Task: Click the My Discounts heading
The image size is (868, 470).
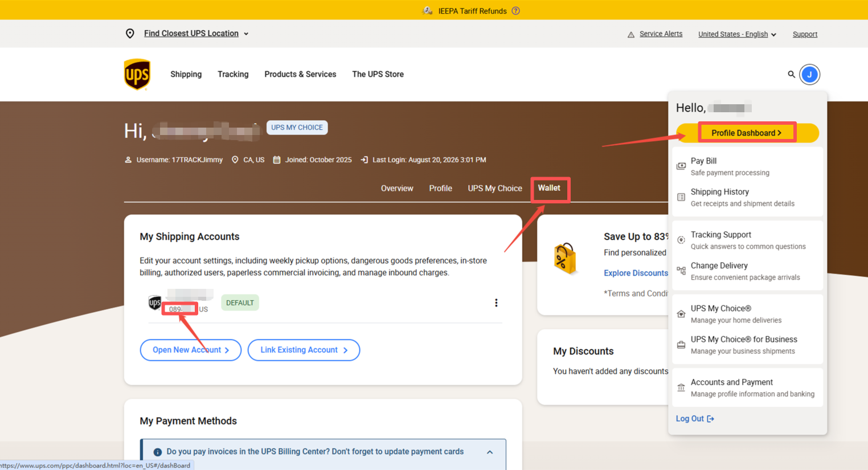Action: tap(583, 352)
